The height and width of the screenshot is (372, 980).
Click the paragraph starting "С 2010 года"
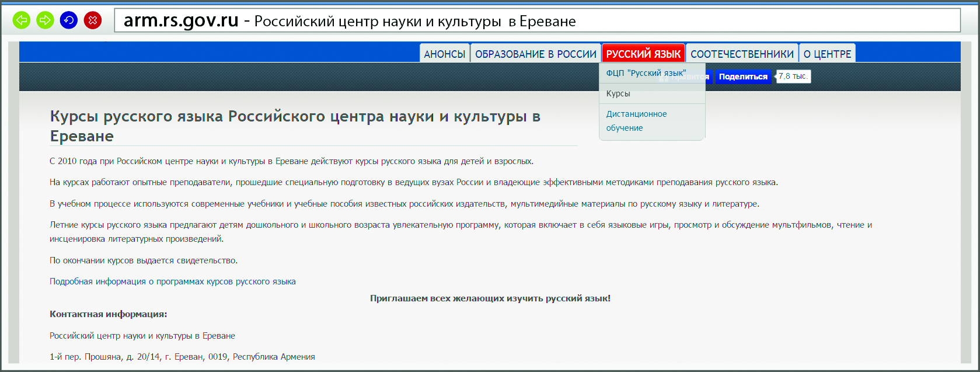[292, 161]
